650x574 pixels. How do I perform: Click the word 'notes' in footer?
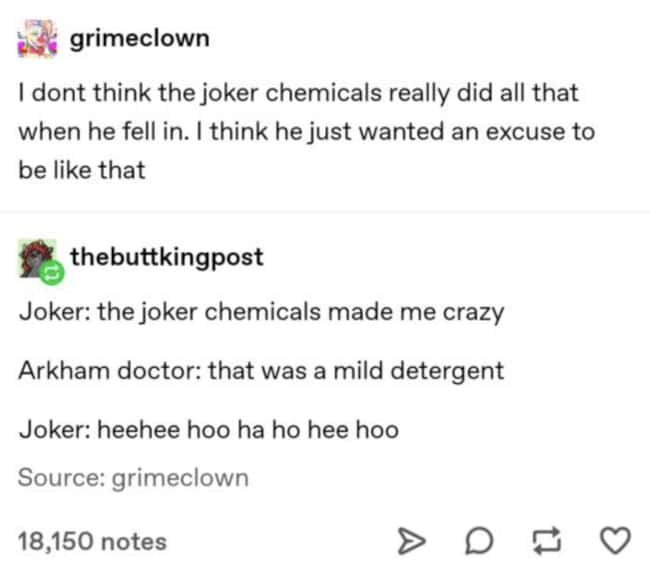(x=134, y=542)
